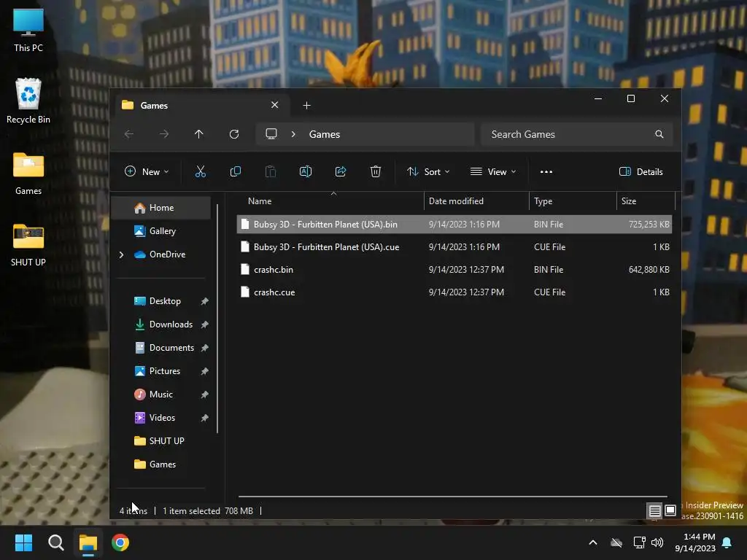The image size is (747, 560).
Task: Refresh the Games folder view
Action: (234, 134)
